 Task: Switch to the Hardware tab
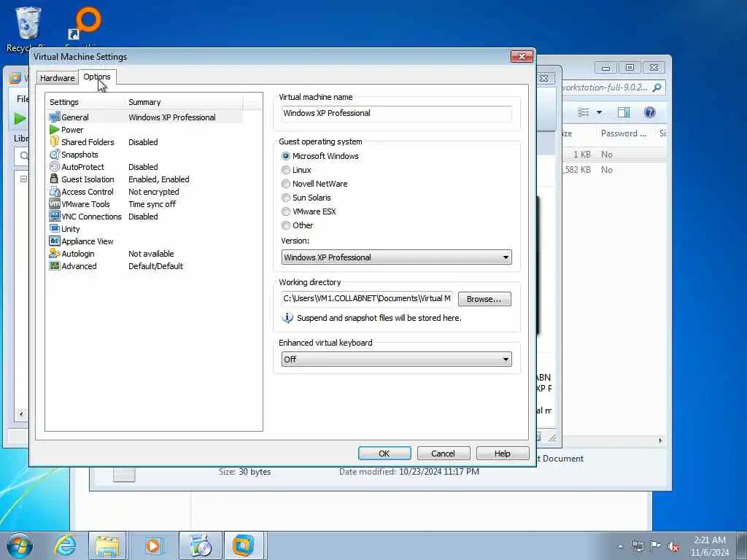pos(57,77)
